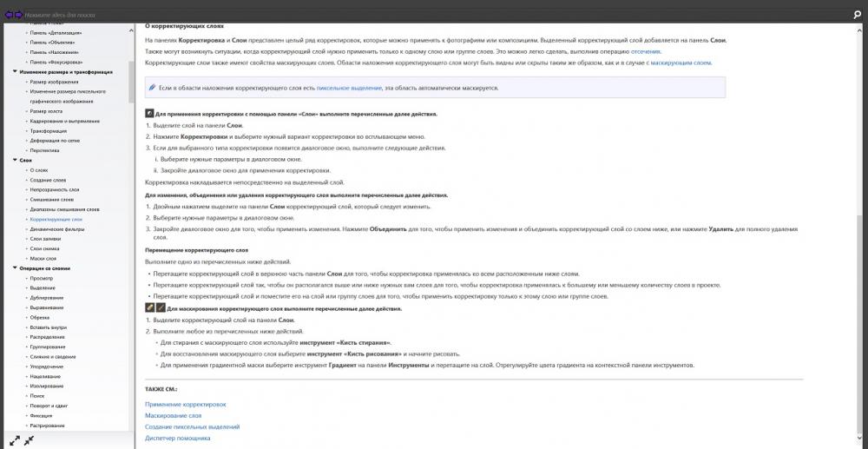
Task: Click the sidebar scroll-up arrow
Action: click(x=131, y=30)
